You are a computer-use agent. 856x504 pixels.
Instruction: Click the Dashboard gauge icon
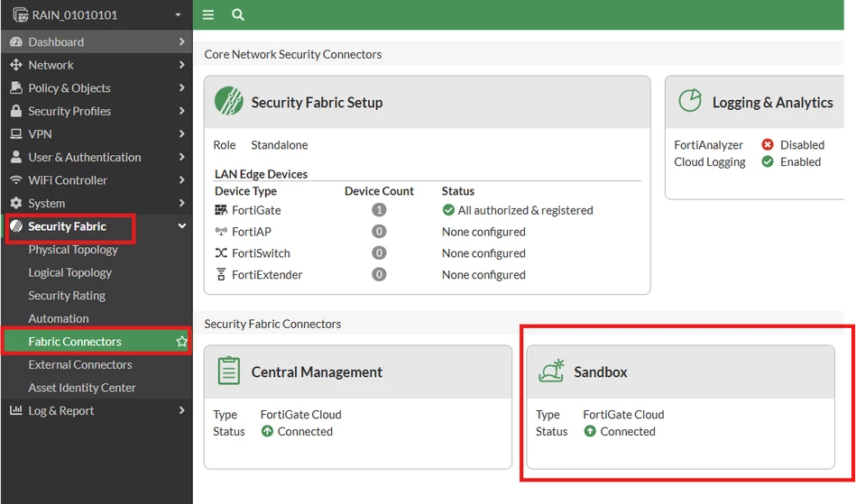point(16,42)
